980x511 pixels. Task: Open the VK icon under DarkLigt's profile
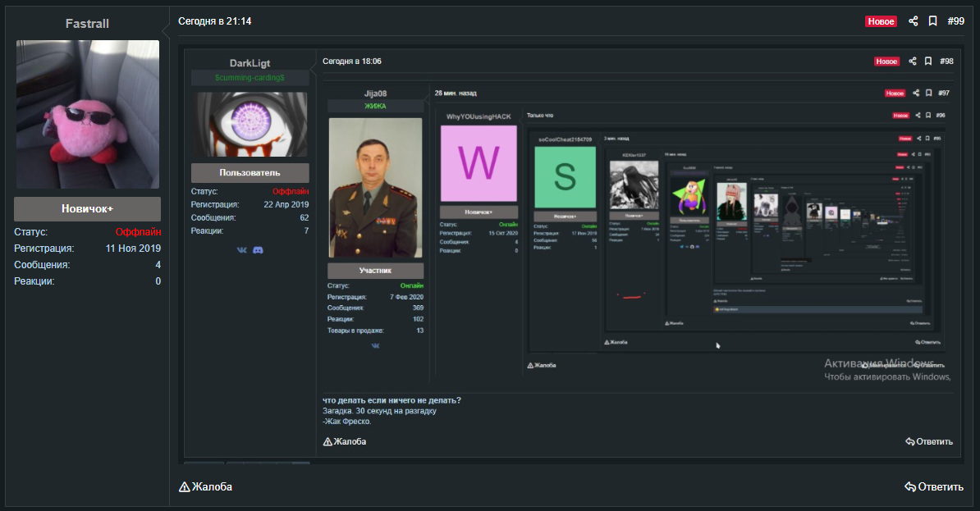pos(241,249)
